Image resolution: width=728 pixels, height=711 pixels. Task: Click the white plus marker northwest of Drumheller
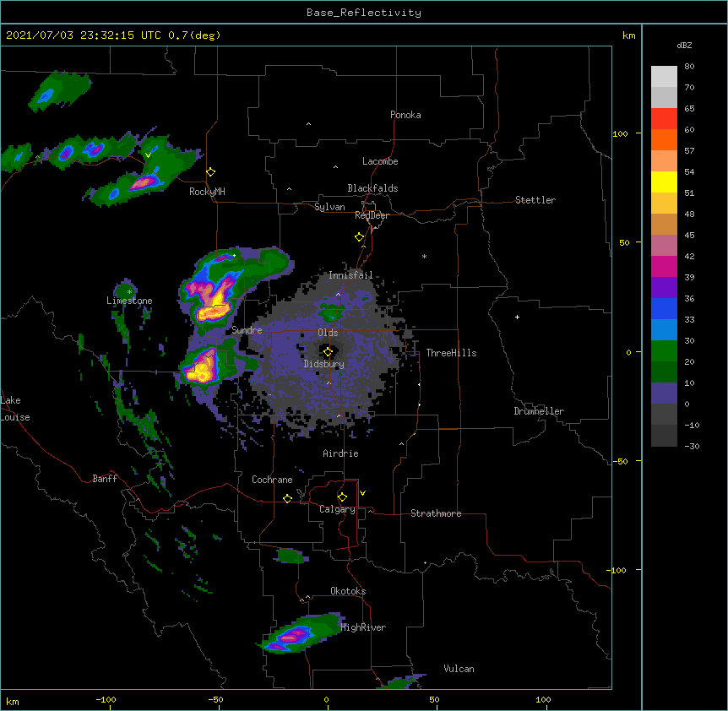(x=517, y=317)
